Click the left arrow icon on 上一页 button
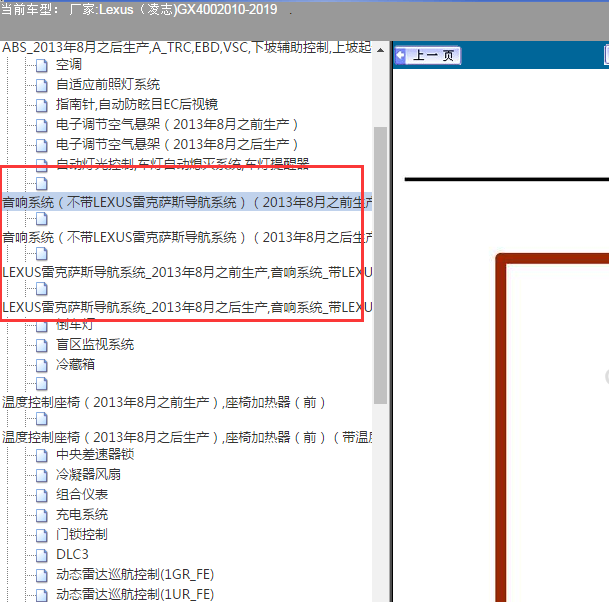The height and width of the screenshot is (602, 609). click(x=400, y=56)
